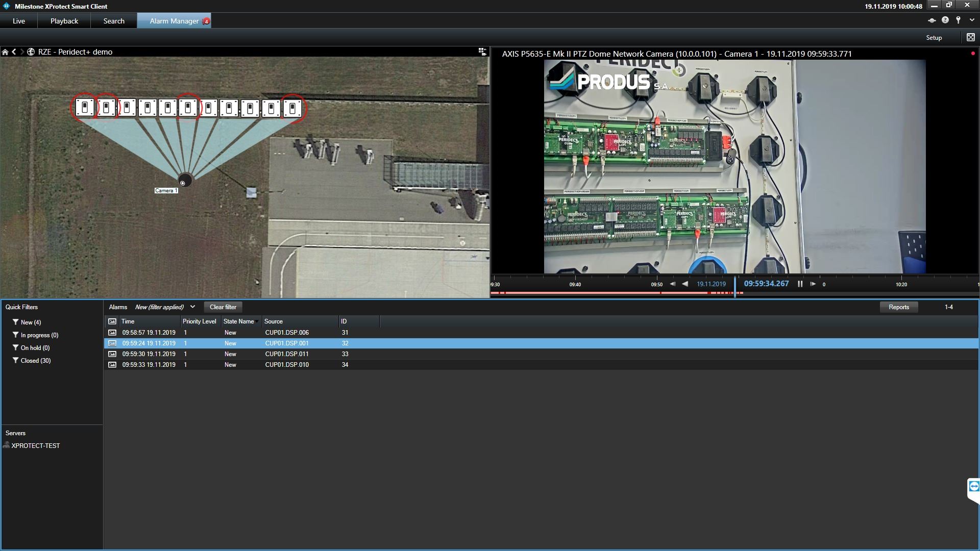The height and width of the screenshot is (551, 980).
Task: Click the Milestone app logo in title bar
Action: [x=7, y=6]
